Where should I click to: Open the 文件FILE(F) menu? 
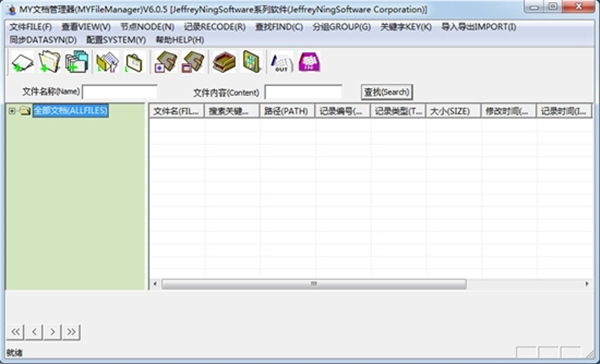(31, 27)
